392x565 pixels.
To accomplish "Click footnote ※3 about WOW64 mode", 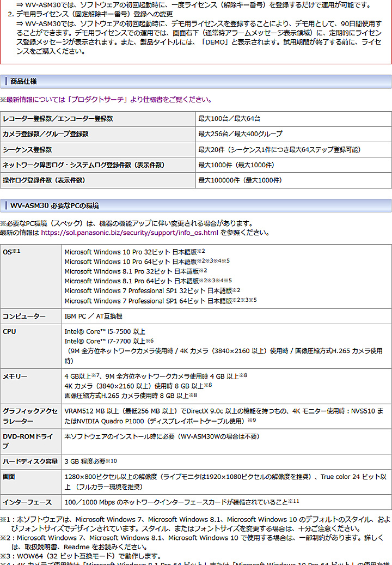I will tap(81, 556).
